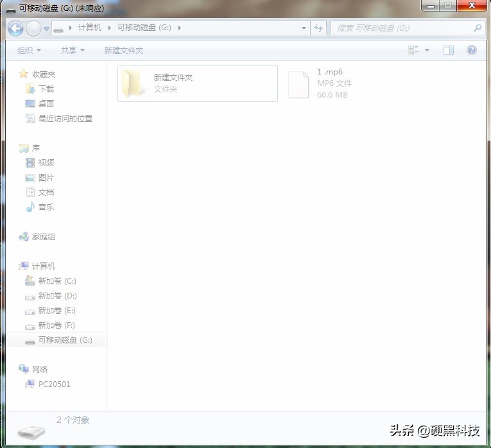The image size is (491, 448).
Task: Open the view options dropdown arrow
Action: [x=427, y=50]
